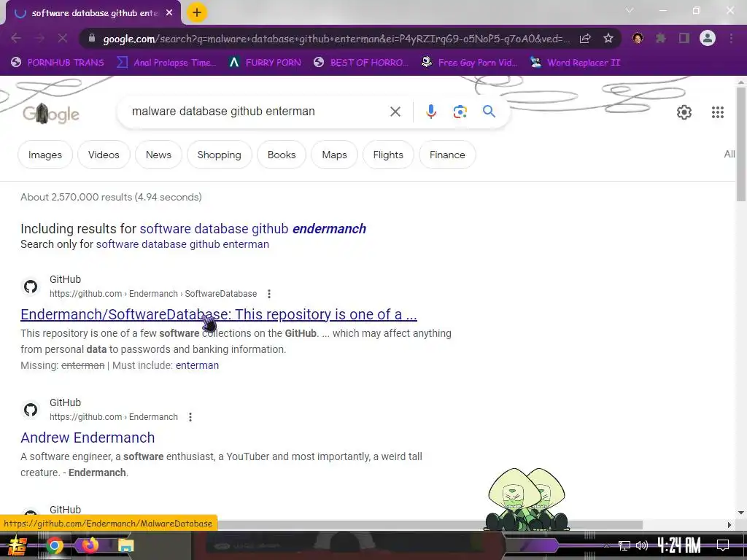
Task: Switch to Flights results
Action: [x=388, y=155]
